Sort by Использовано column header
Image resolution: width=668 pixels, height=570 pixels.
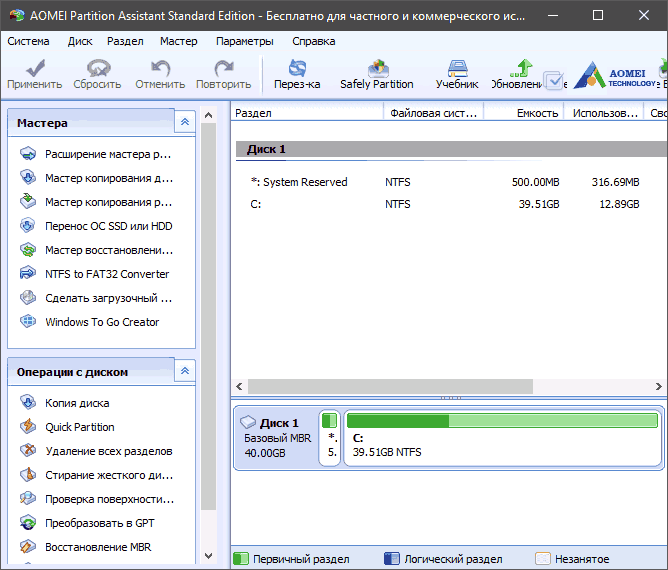(x=604, y=113)
